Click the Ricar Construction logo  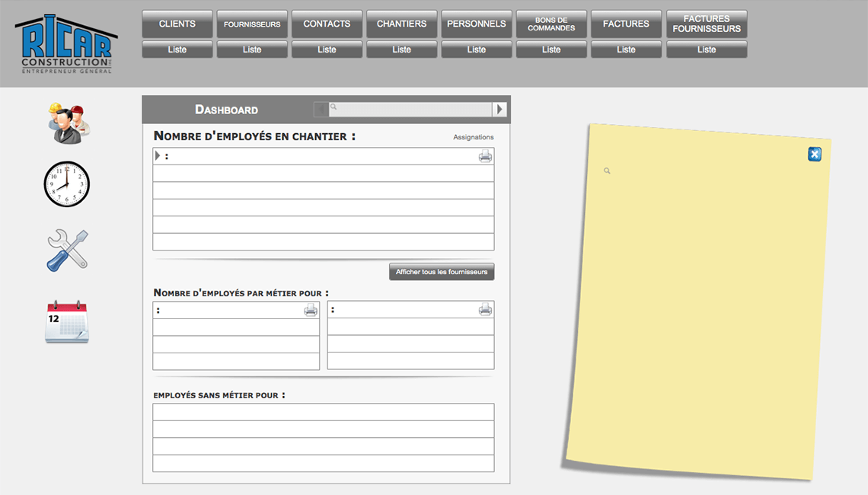[x=66, y=43]
